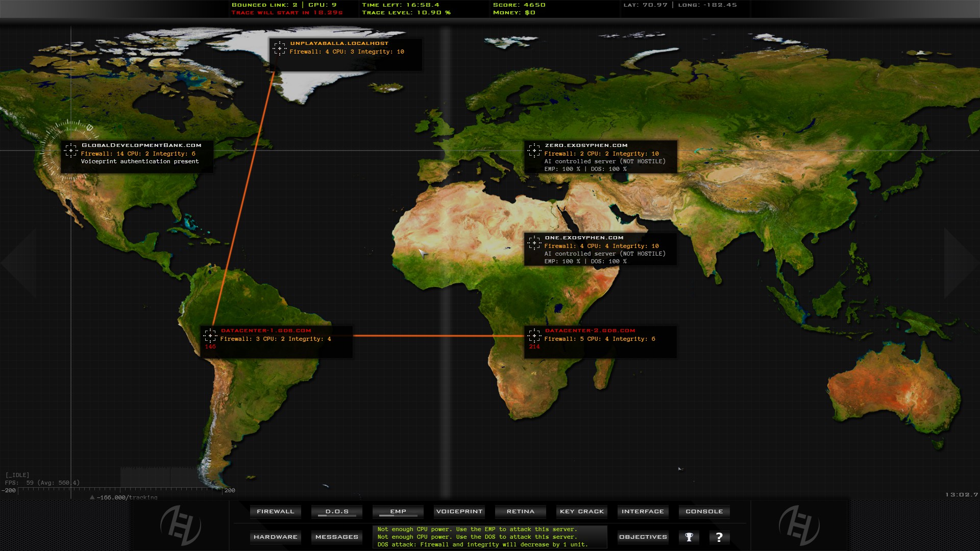
Task: Click the trophy achievements icon
Action: coord(689,537)
